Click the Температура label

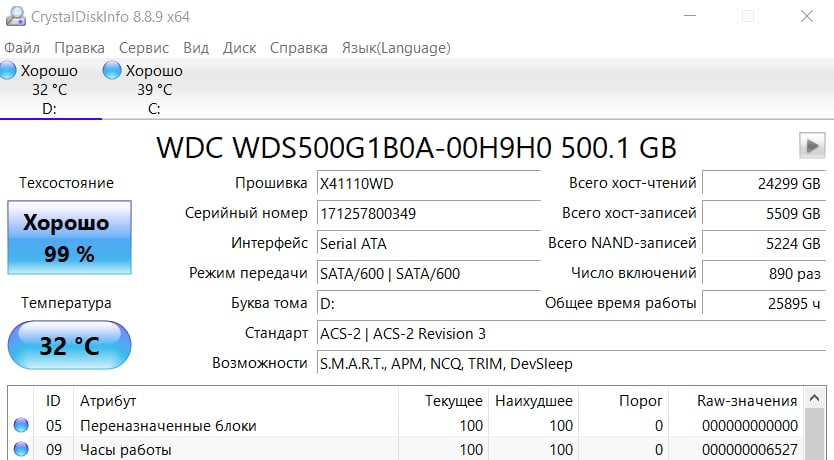click(66, 303)
